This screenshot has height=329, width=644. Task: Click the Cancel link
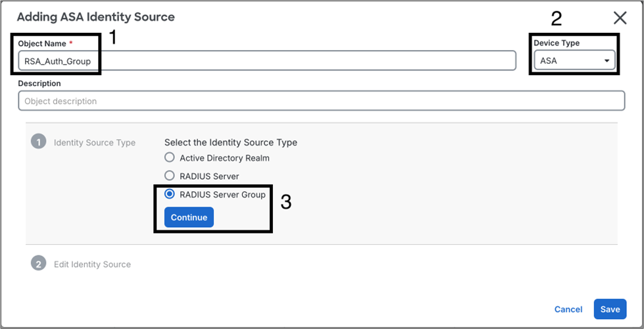click(x=568, y=309)
